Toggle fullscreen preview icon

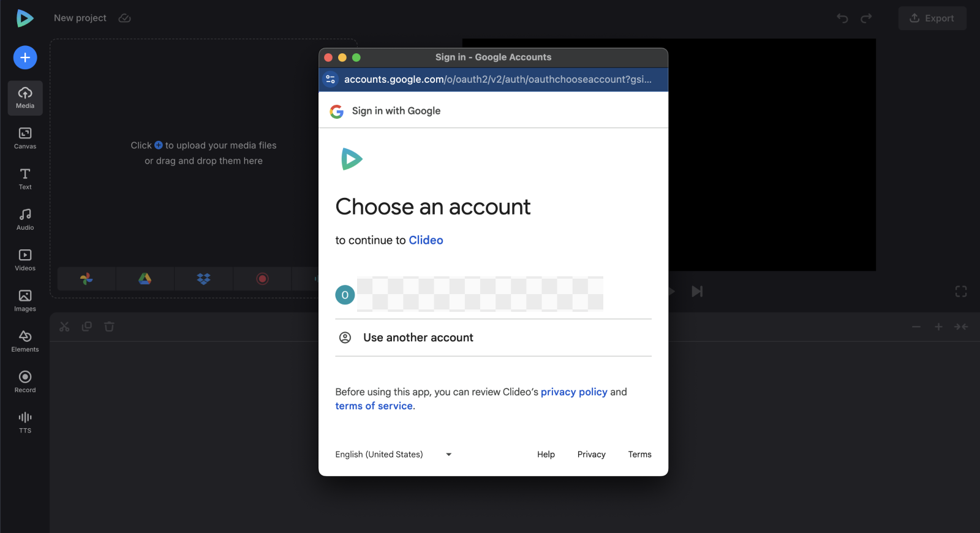pyautogui.click(x=961, y=292)
